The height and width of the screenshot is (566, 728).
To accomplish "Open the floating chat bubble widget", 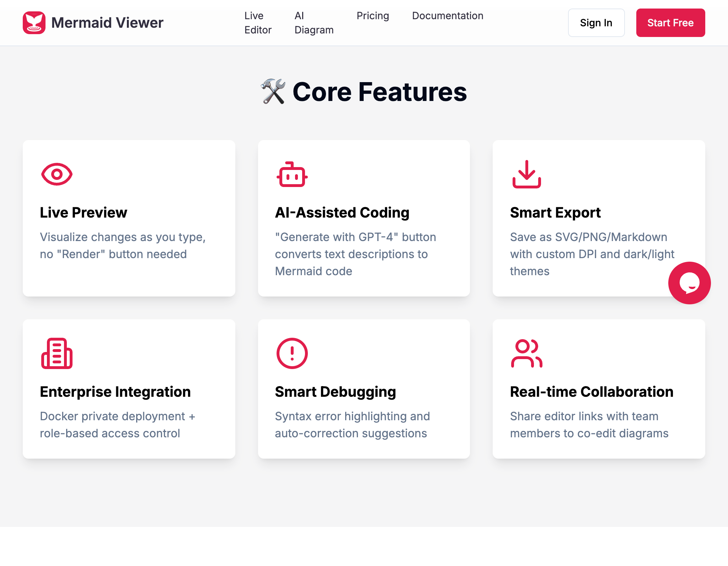I will (x=689, y=283).
